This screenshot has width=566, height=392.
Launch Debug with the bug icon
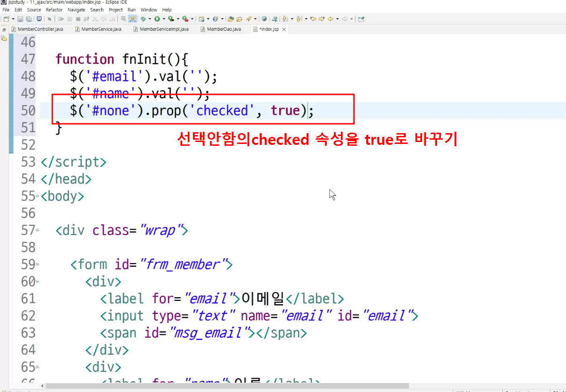pos(143,19)
